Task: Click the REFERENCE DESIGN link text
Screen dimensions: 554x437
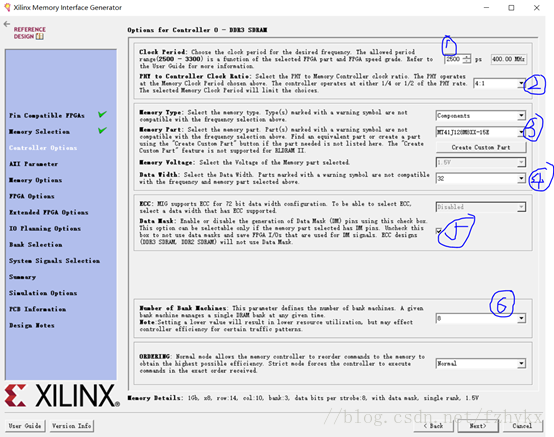Action: coord(30,33)
